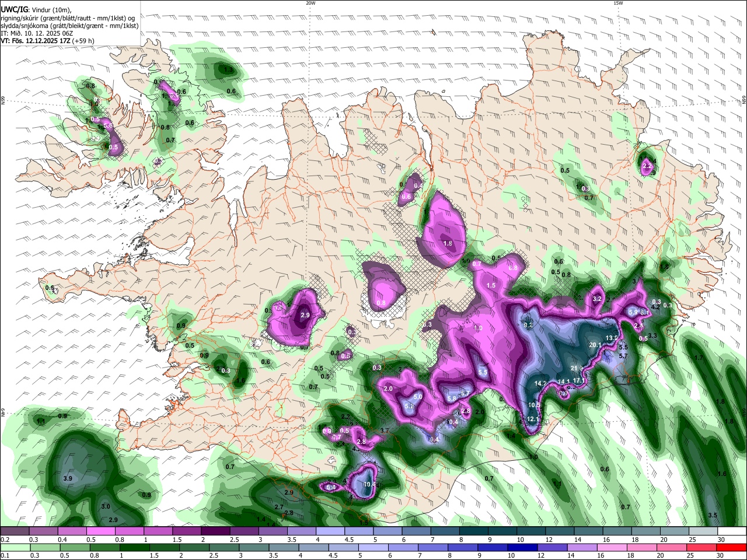Viewport: 747px width, 560px height.
Task: Click the pale green 0.1–0.3 rain legend swatch
Action: 15,547
